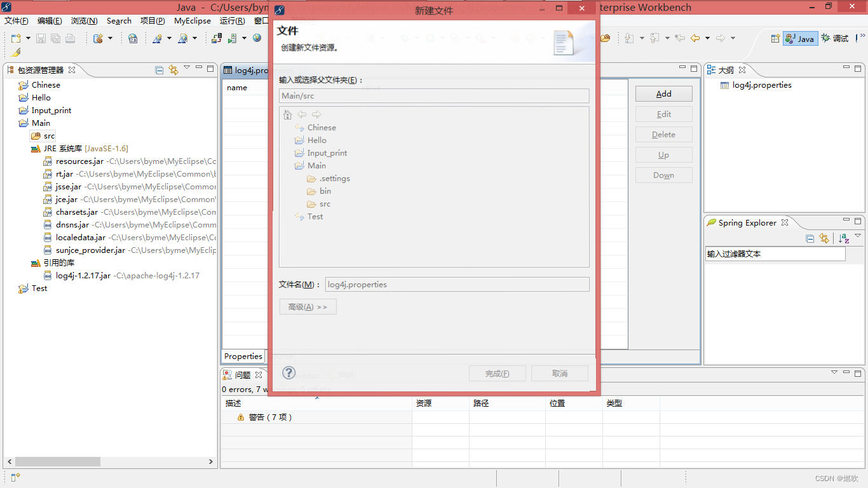Click the Print toolbar icon

click(x=70, y=39)
